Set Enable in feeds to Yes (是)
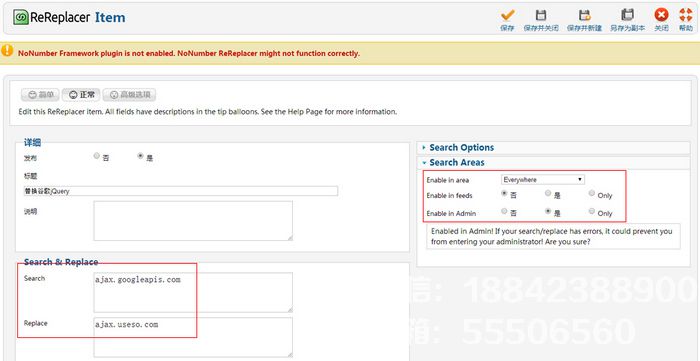This screenshot has width=700, height=361. (x=548, y=193)
